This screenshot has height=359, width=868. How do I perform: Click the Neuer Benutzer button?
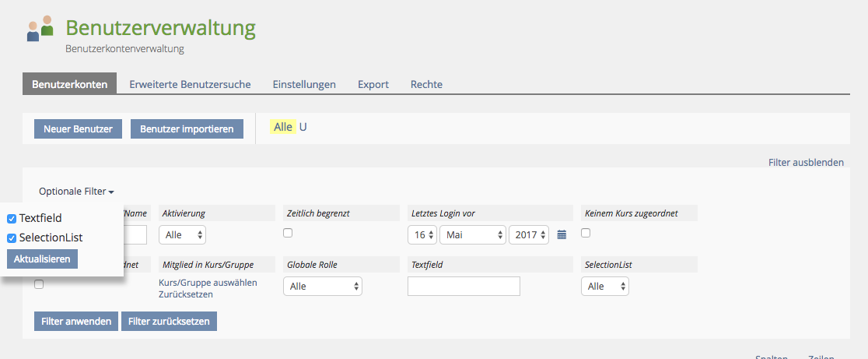(x=78, y=129)
